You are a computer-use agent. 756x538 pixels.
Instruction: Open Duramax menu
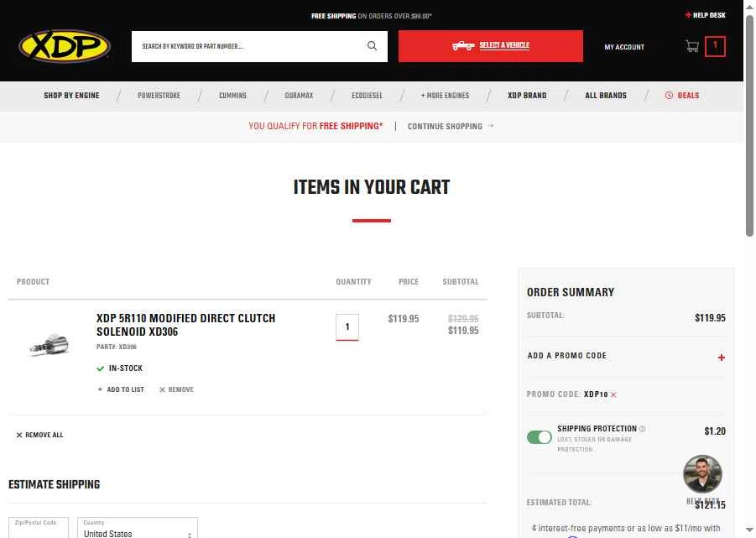click(x=299, y=96)
